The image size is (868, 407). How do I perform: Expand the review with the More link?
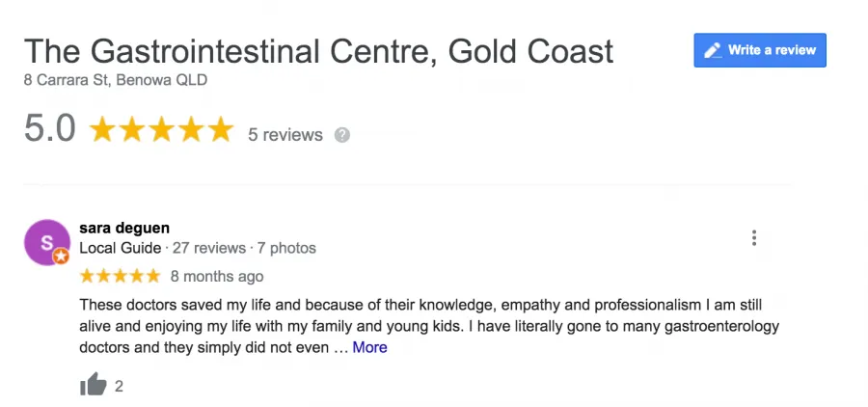[369, 347]
